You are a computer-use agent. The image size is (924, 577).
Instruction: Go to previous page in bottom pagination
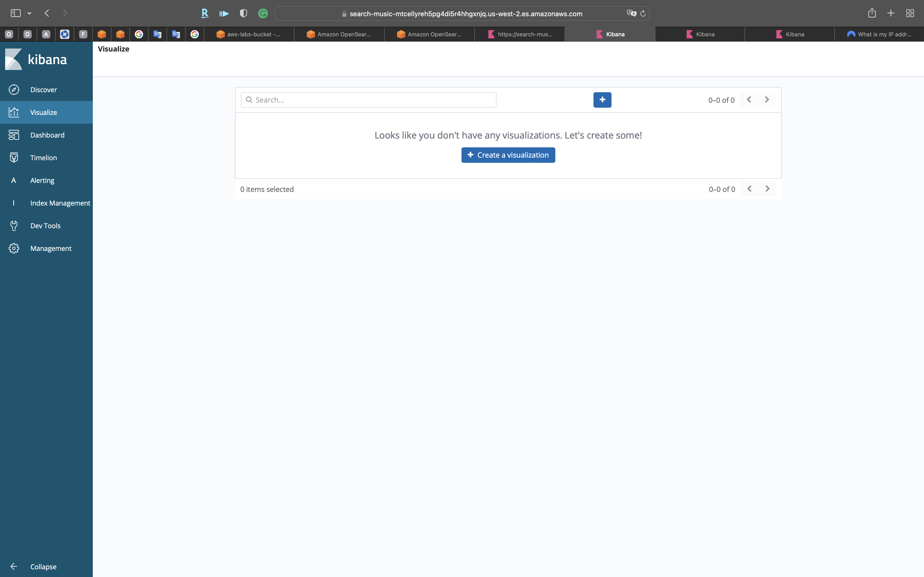749,189
